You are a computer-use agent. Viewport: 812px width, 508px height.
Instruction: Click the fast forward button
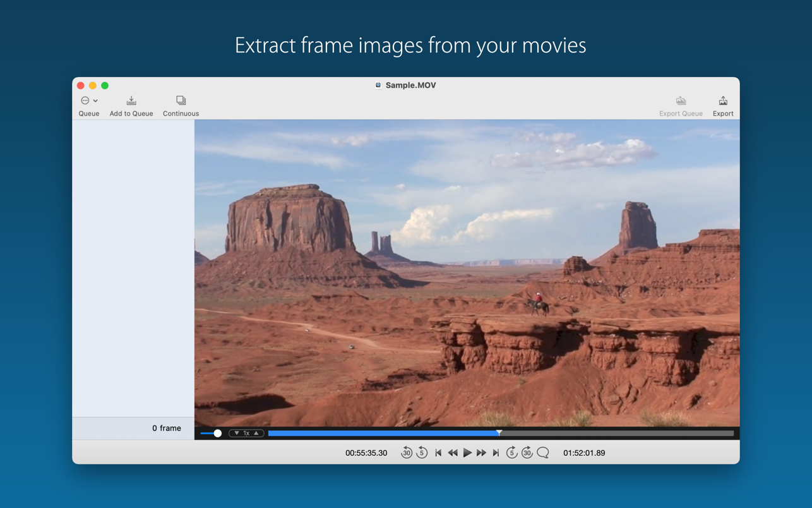[481, 453]
